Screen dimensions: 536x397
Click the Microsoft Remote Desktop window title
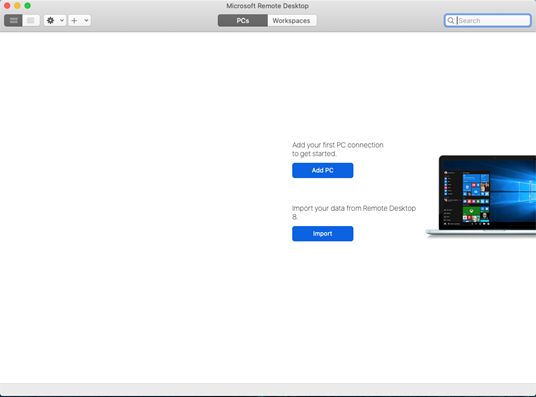[267, 6]
